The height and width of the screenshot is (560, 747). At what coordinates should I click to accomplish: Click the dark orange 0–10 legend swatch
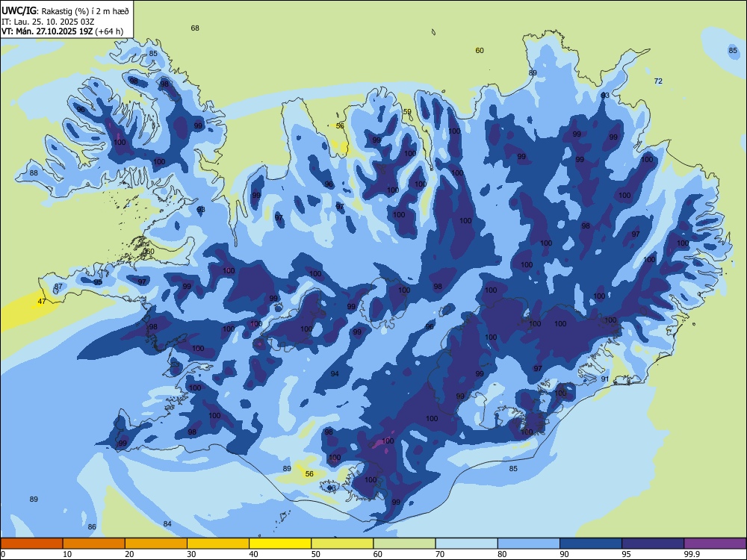click(31, 544)
